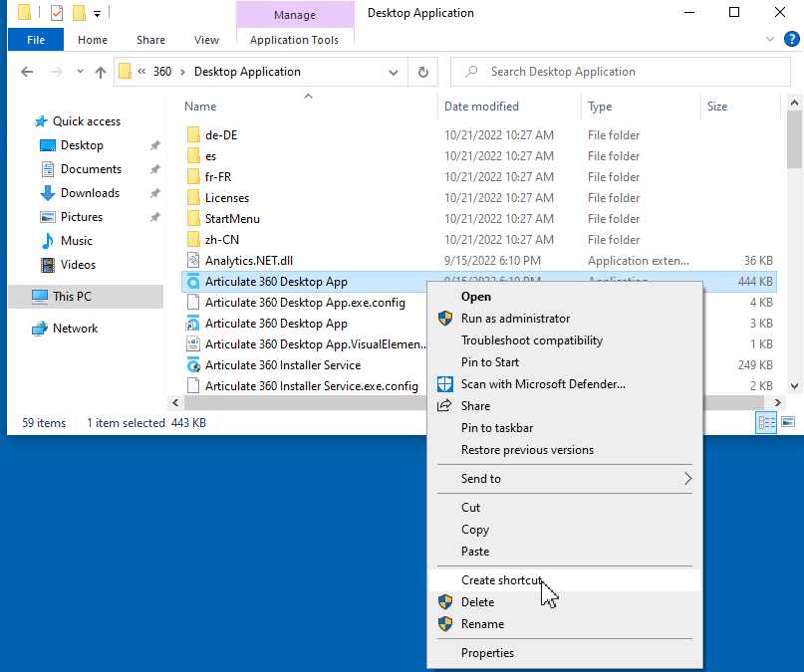Click the de-DE folder icon
This screenshot has width=804, height=672.
[193, 134]
